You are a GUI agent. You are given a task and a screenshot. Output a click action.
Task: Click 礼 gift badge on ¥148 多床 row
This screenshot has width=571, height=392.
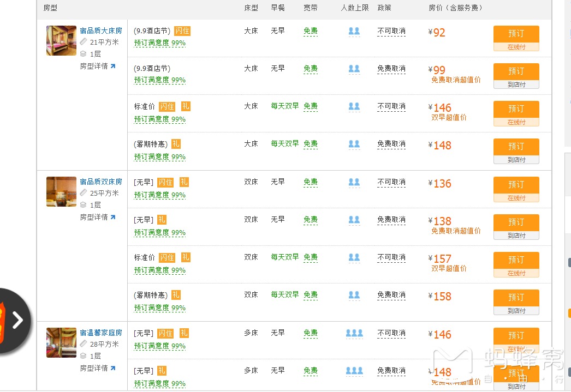coord(162,371)
